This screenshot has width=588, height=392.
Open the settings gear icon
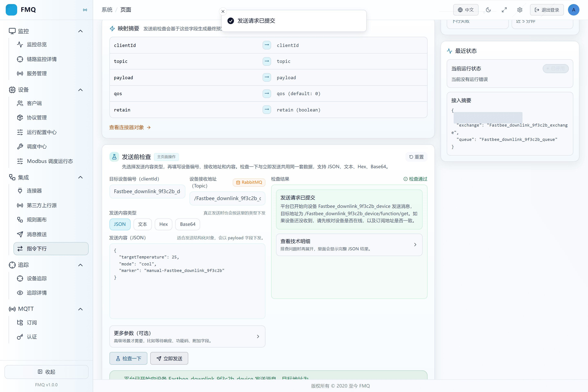[x=520, y=10]
